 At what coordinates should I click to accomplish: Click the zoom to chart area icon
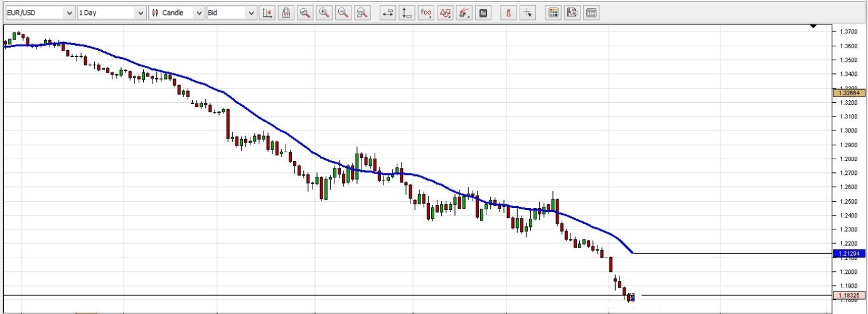click(305, 13)
